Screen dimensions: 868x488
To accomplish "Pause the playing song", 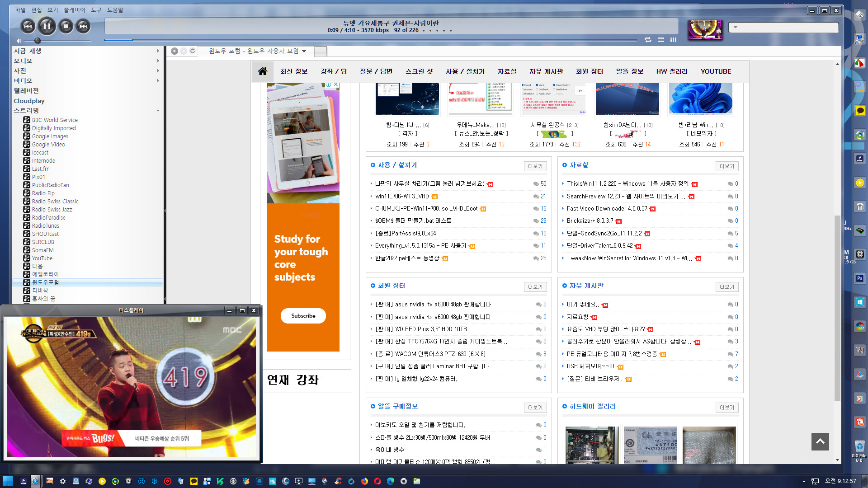I will [x=47, y=26].
